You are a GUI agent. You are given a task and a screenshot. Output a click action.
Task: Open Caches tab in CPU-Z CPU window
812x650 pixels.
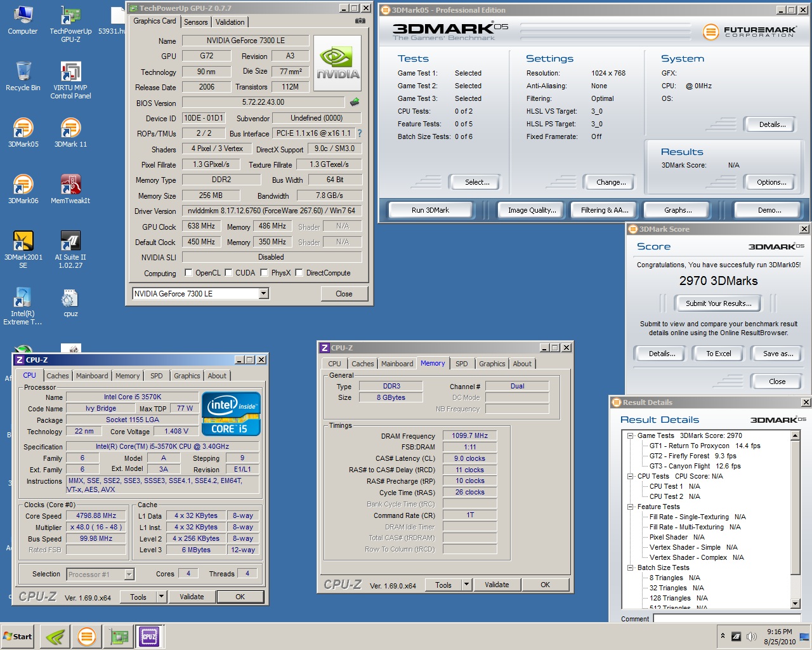point(58,376)
